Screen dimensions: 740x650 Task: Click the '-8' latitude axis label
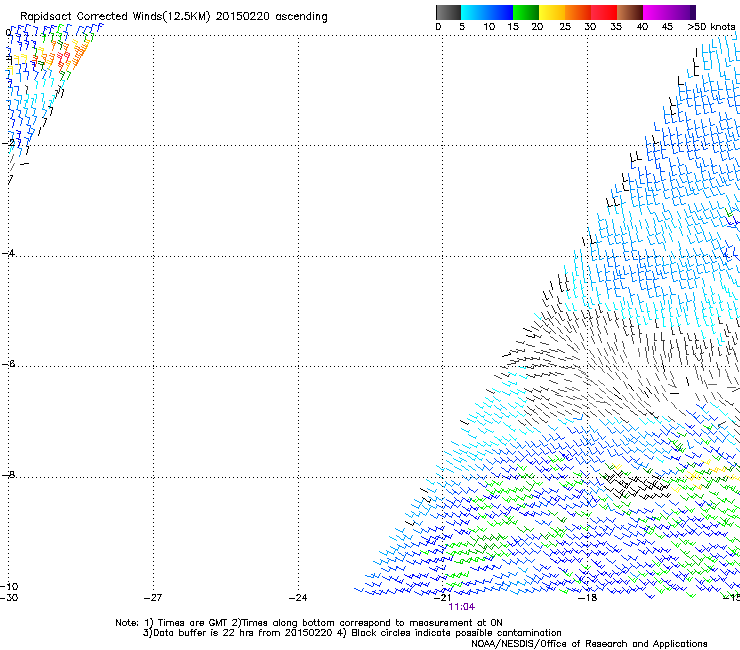click(8, 474)
